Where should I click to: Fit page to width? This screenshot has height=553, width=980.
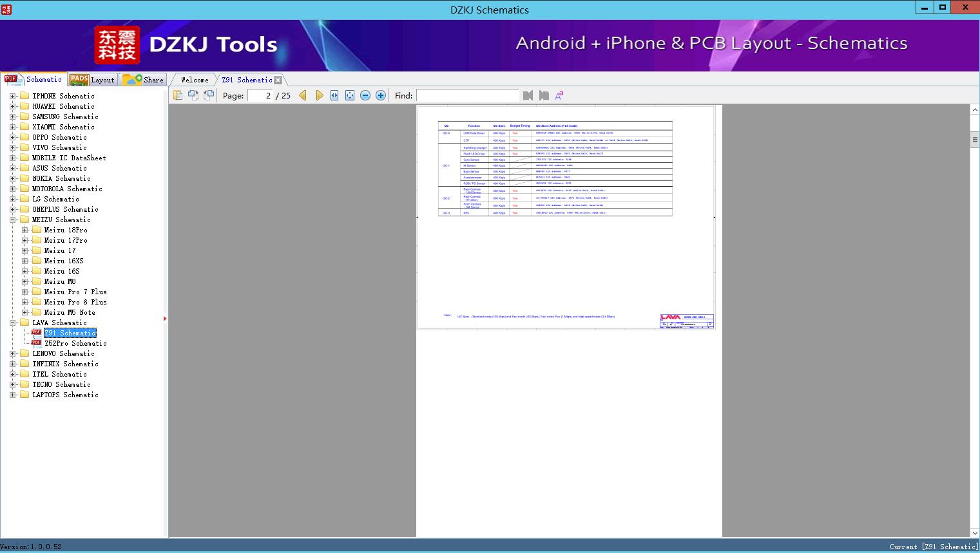334,95
